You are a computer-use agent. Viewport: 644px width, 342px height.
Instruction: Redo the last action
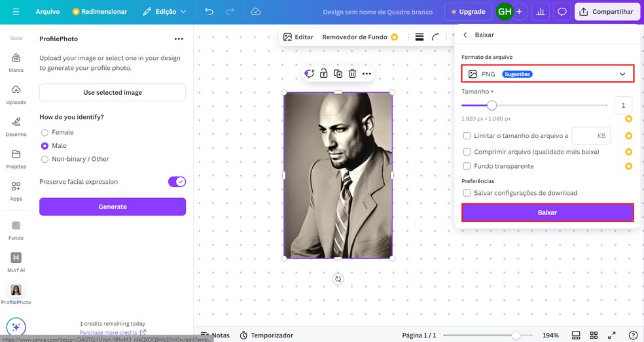[230, 12]
